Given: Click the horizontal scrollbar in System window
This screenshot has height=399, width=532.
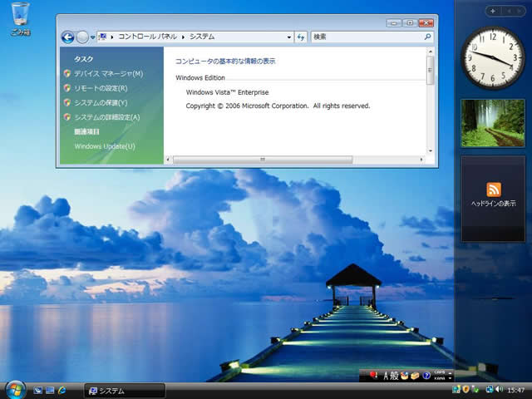Looking at the screenshot, I should tap(263, 159).
